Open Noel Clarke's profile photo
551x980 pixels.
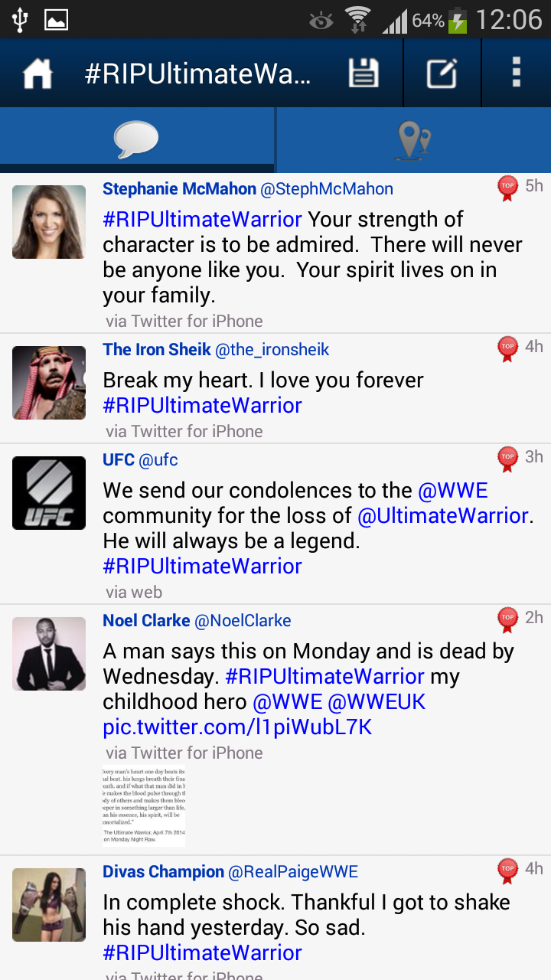(49, 654)
